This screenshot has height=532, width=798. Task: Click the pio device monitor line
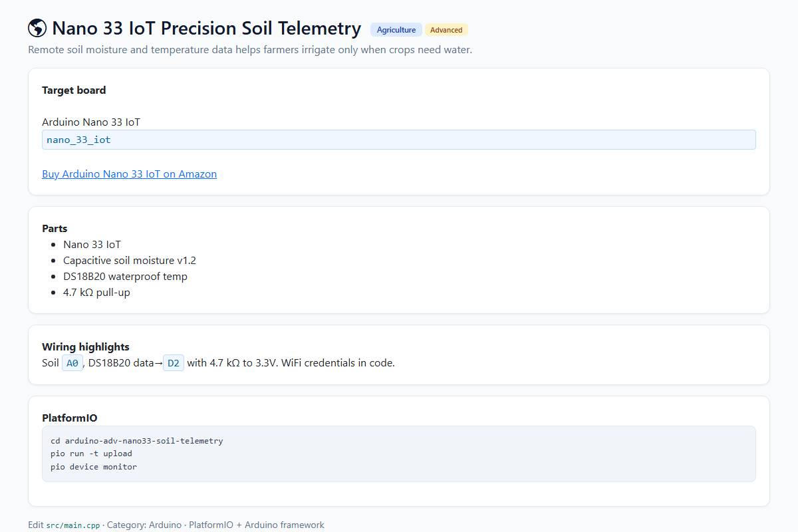[94, 467]
